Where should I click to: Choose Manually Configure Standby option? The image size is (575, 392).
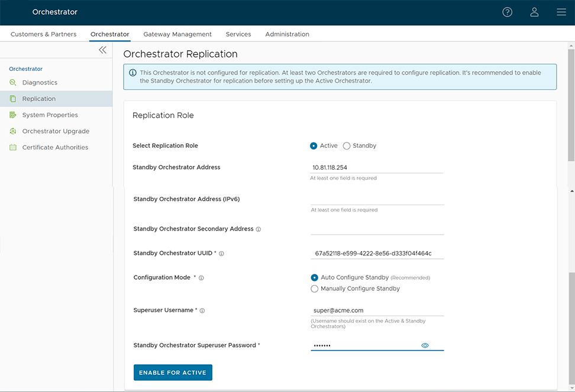pyautogui.click(x=314, y=289)
